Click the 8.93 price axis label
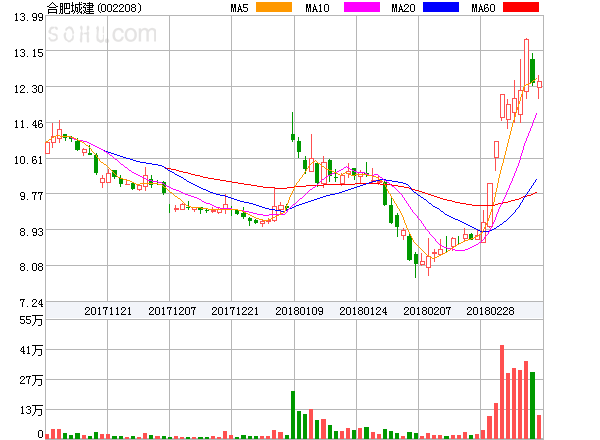Image resolution: width=600 pixels, height=440 pixels. (31, 232)
